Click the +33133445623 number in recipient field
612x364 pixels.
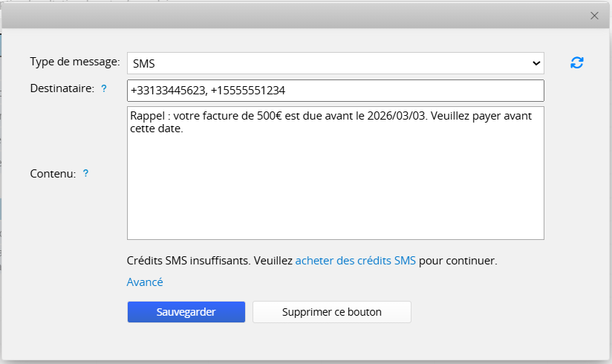pos(167,91)
